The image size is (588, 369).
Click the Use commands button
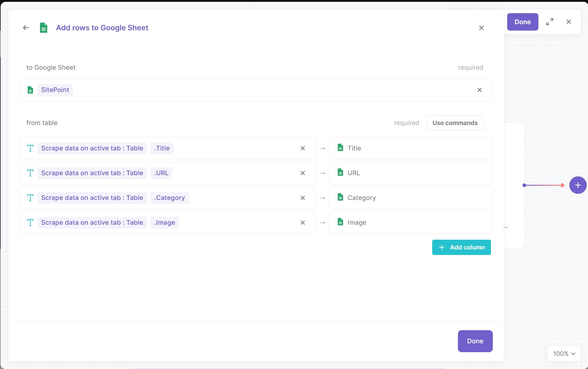[455, 123]
